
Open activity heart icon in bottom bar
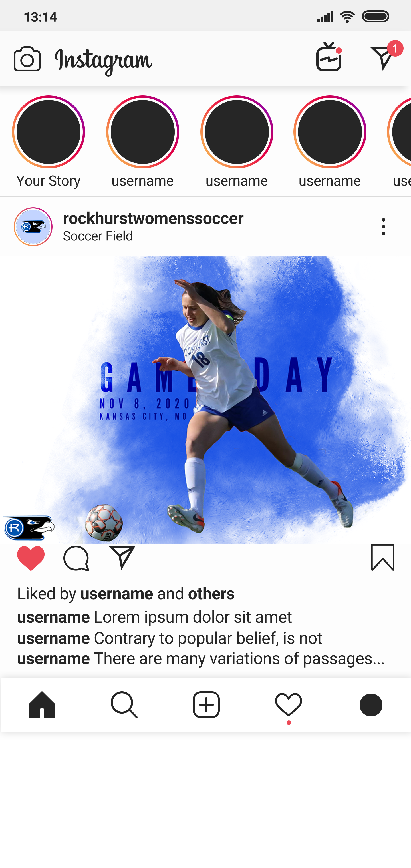pos(288,705)
